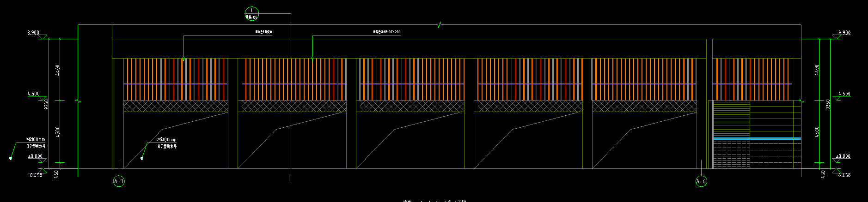868x202 pixels.
Task: Select the left -0.450 elevation text
Action: pyautogui.click(x=35, y=175)
